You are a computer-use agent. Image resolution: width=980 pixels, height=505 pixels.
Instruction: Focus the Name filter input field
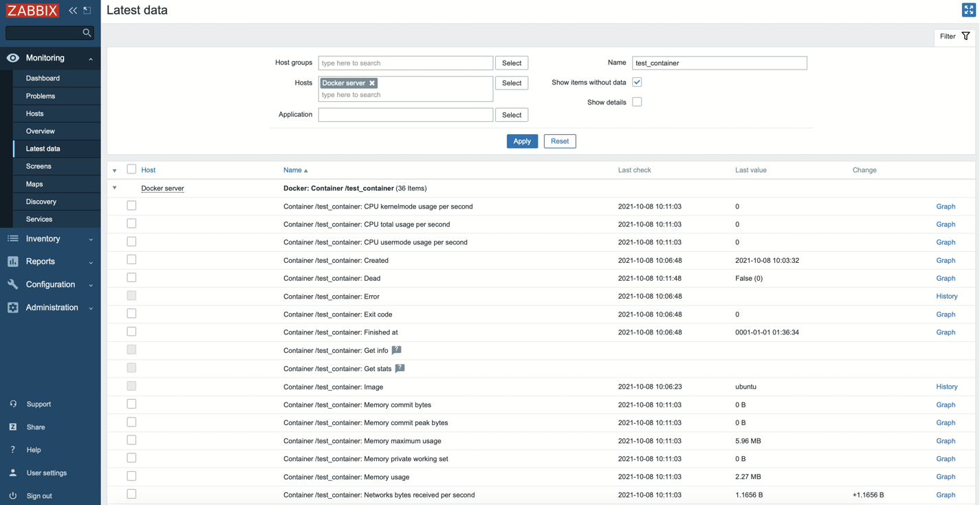[x=719, y=63]
